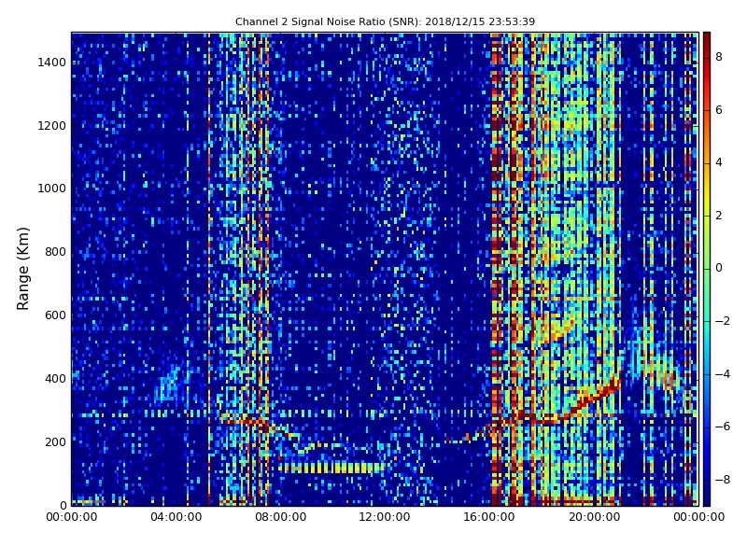
Task: Click the 08:00:00 time axis label
Action: point(281,517)
